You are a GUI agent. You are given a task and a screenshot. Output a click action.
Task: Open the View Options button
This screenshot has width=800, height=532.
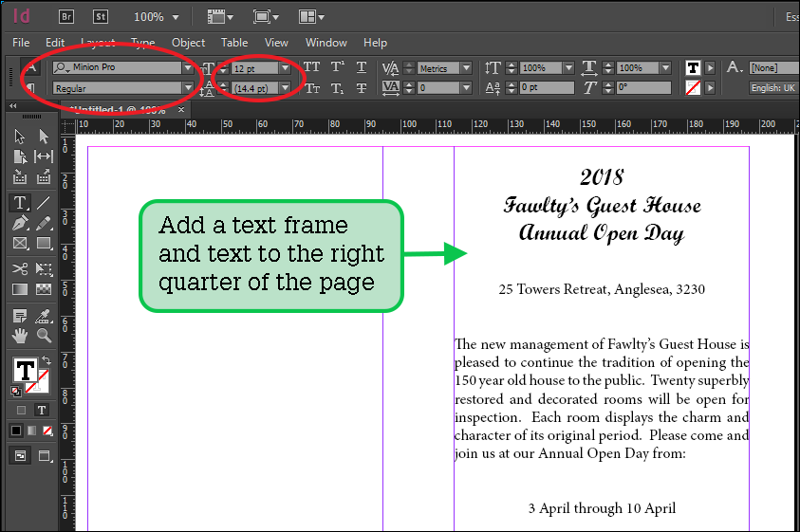coord(220,17)
